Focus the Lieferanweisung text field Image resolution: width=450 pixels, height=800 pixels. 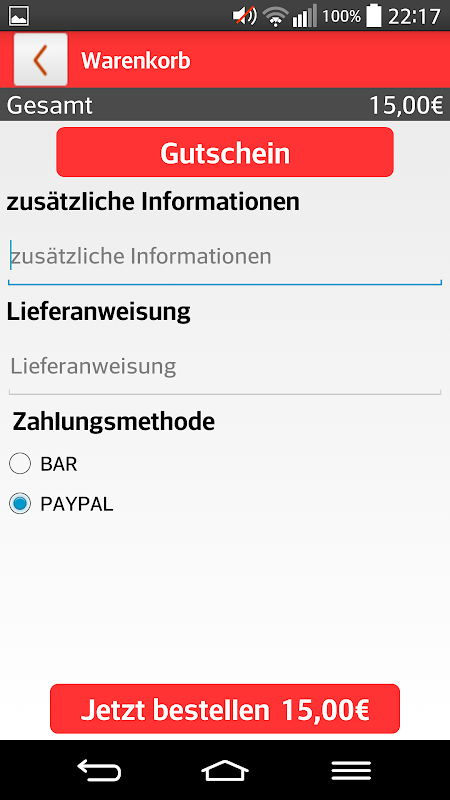pyautogui.click(x=225, y=370)
